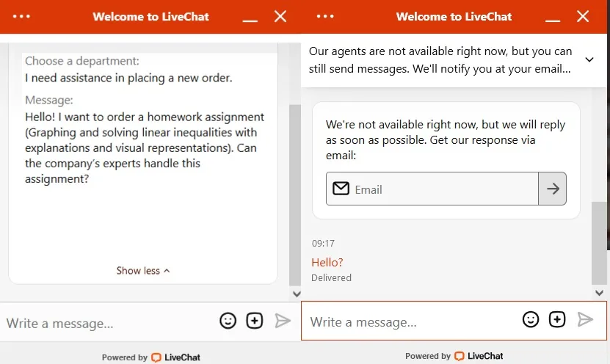
Task: Click 'Welcome to LiveChat' title in right window
Action: [x=454, y=17]
